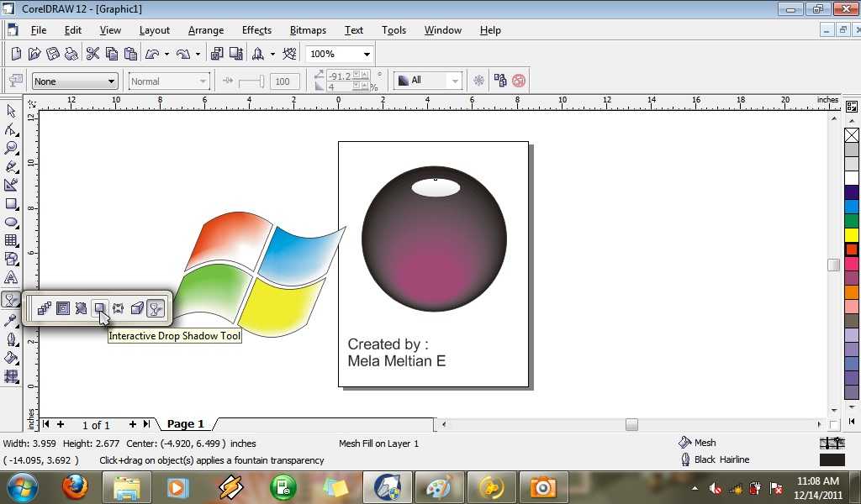Screen dimensions: 861x504
Task: Select the Basic Shapes tool
Action: tap(11, 259)
